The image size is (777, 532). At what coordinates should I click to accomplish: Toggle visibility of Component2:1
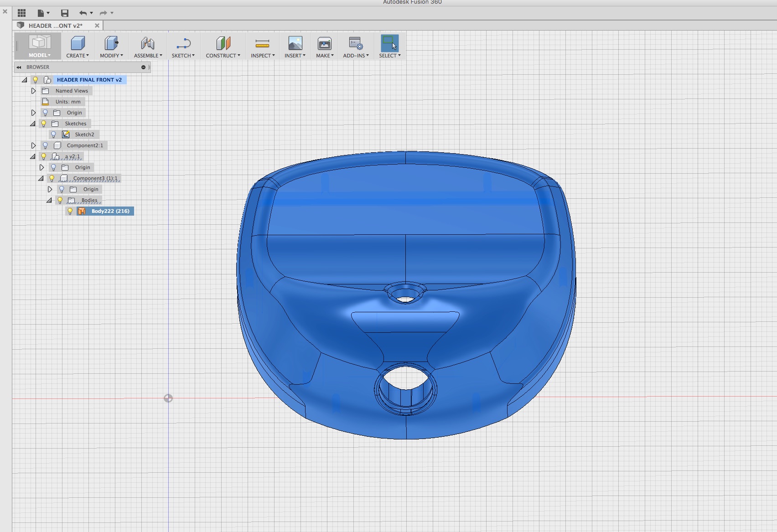(x=45, y=145)
